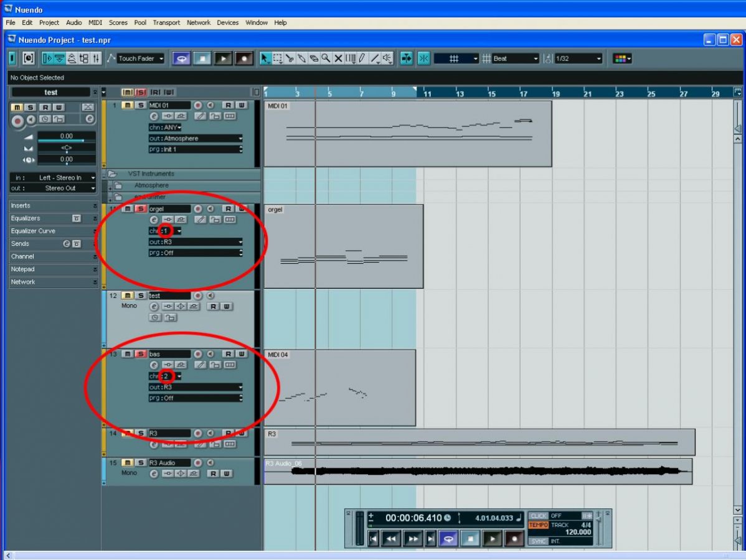Viewport: 746px width, 560px height.
Task: Toggle Autoscroll in the toolbar
Action: coord(406,58)
